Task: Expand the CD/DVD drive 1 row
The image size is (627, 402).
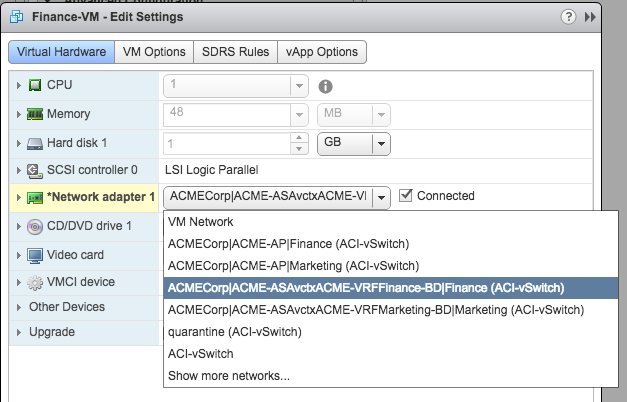Action: [18, 226]
